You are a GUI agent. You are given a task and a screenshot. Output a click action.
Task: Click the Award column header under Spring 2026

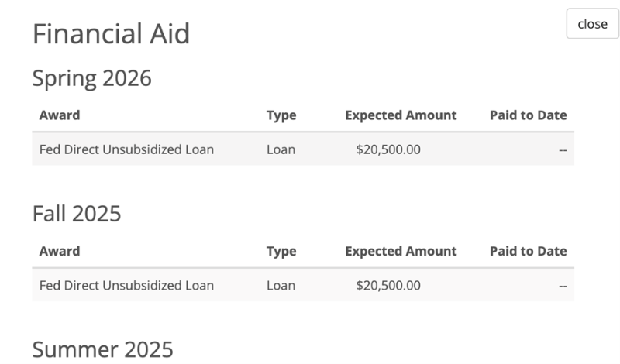click(x=60, y=115)
